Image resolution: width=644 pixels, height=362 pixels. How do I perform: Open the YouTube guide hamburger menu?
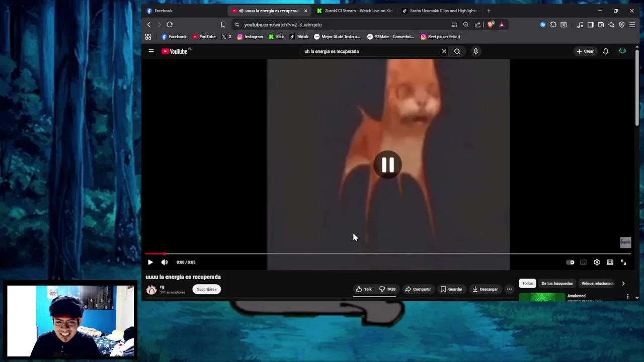click(151, 51)
